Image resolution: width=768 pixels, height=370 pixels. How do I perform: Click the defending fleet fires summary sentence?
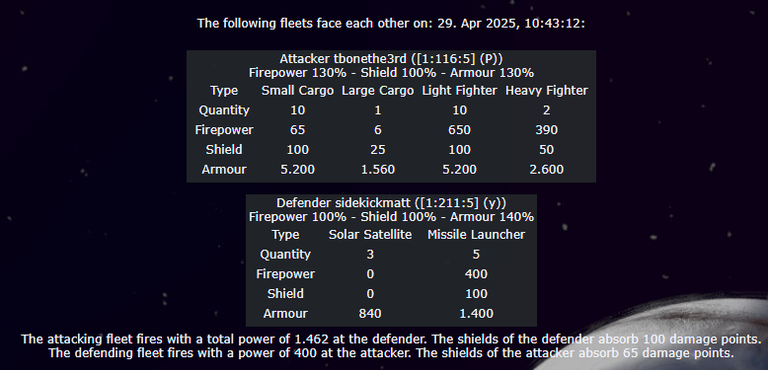click(391, 353)
